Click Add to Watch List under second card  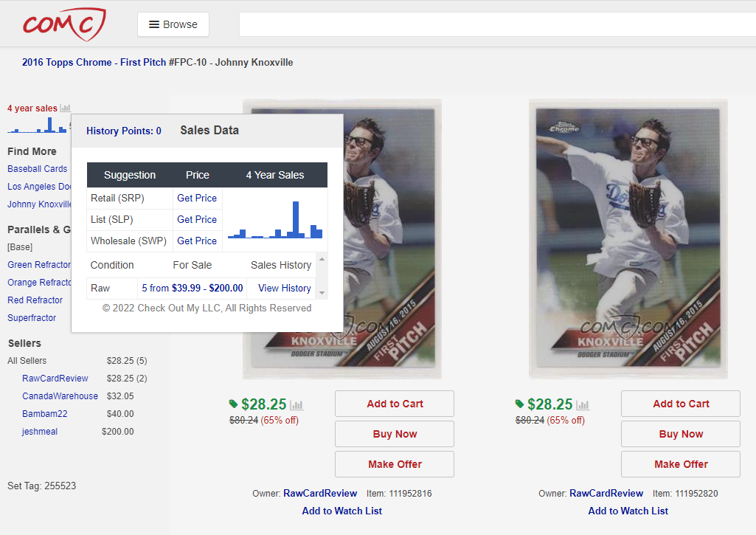(x=628, y=511)
